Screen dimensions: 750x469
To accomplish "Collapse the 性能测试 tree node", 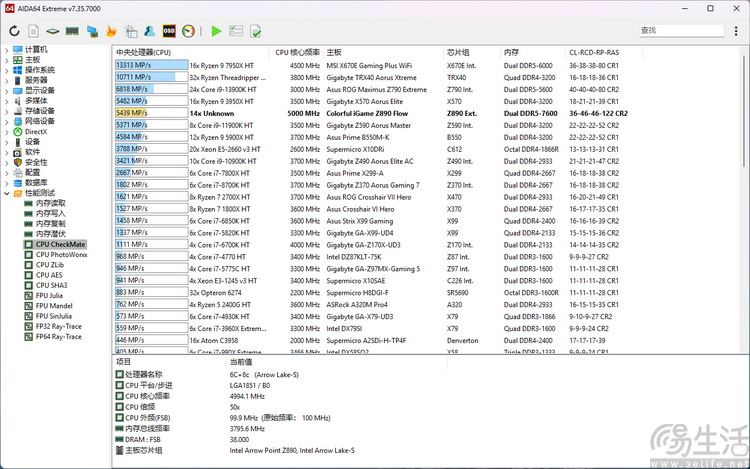I will point(7,193).
